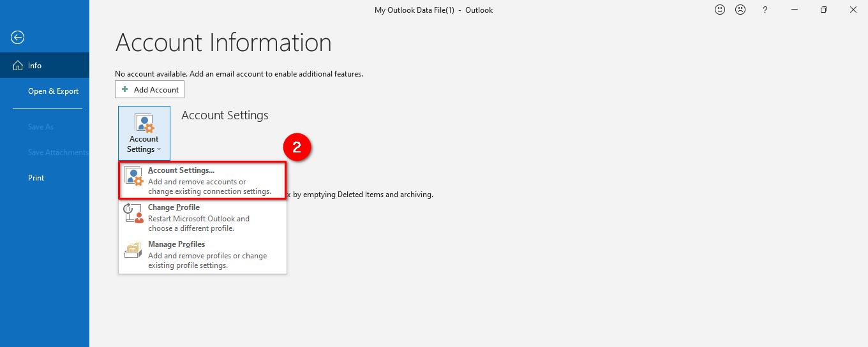Click the Change Profile icon
The image size is (868, 347).
[133, 214]
